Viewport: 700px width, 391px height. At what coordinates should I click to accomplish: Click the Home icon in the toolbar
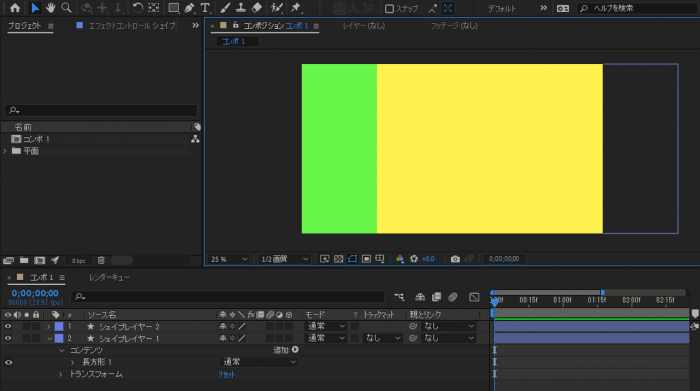click(15, 8)
